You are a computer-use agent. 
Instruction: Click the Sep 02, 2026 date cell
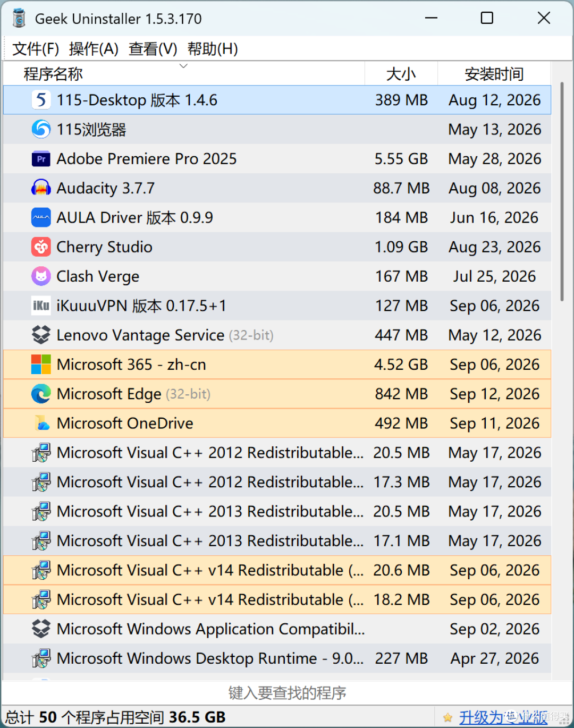click(x=494, y=629)
